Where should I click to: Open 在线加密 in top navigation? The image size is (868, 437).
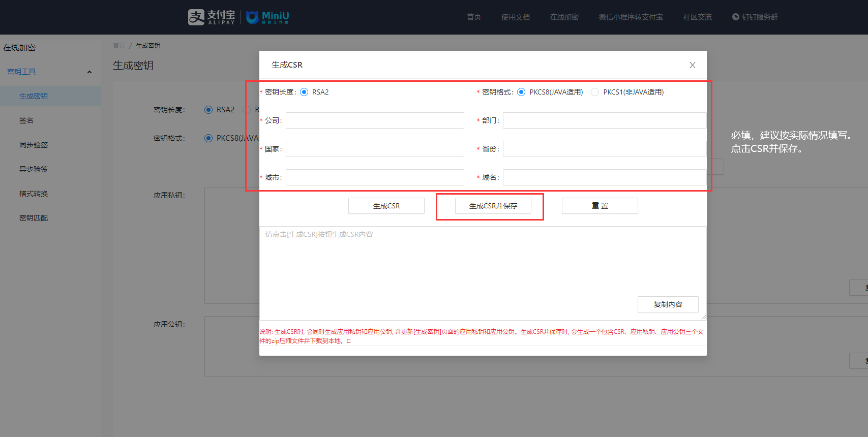point(564,17)
